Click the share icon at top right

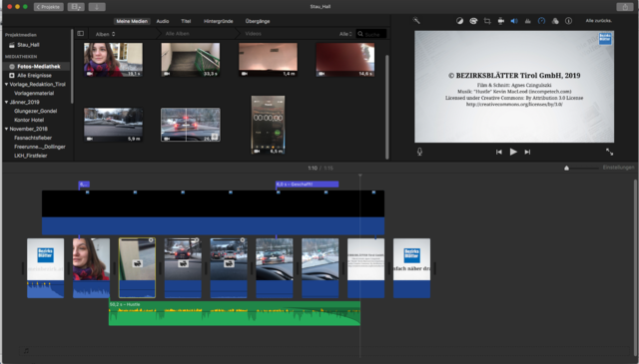[625, 7]
